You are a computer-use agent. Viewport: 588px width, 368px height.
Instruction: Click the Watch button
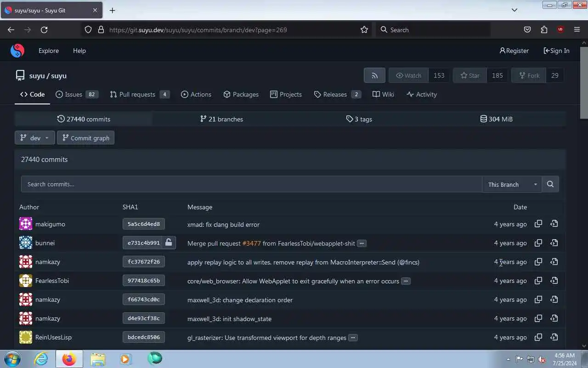[408, 75]
